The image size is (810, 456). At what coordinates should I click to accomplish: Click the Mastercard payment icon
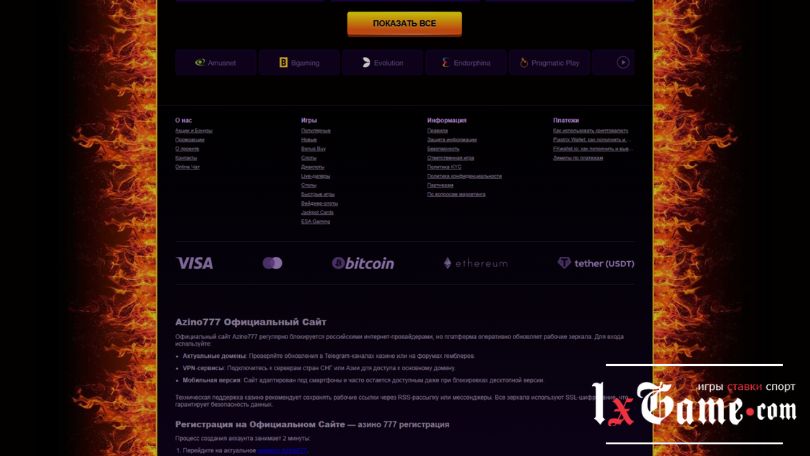[272, 263]
